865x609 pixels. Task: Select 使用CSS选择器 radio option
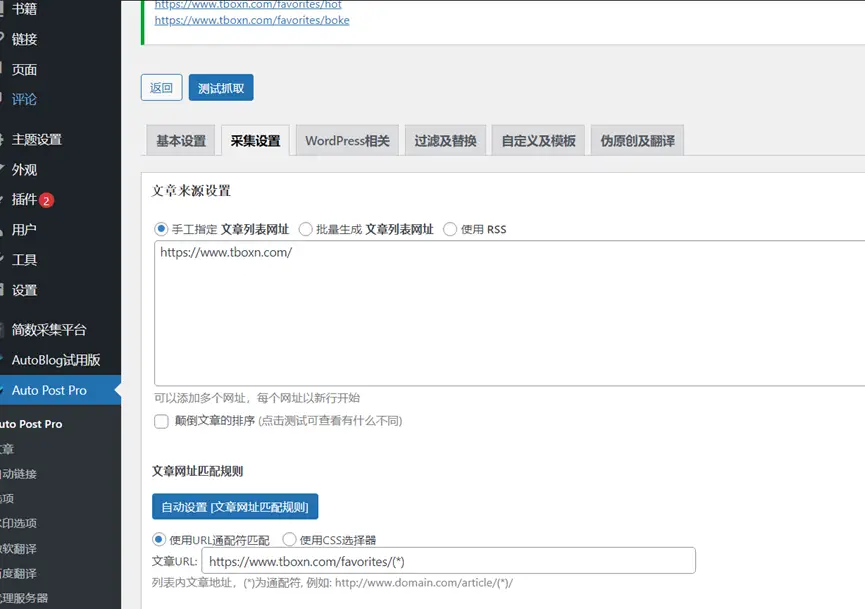point(289,539)
